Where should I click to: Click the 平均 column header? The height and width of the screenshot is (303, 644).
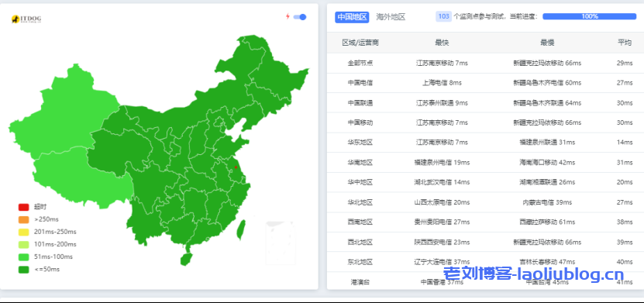(625, 43)
